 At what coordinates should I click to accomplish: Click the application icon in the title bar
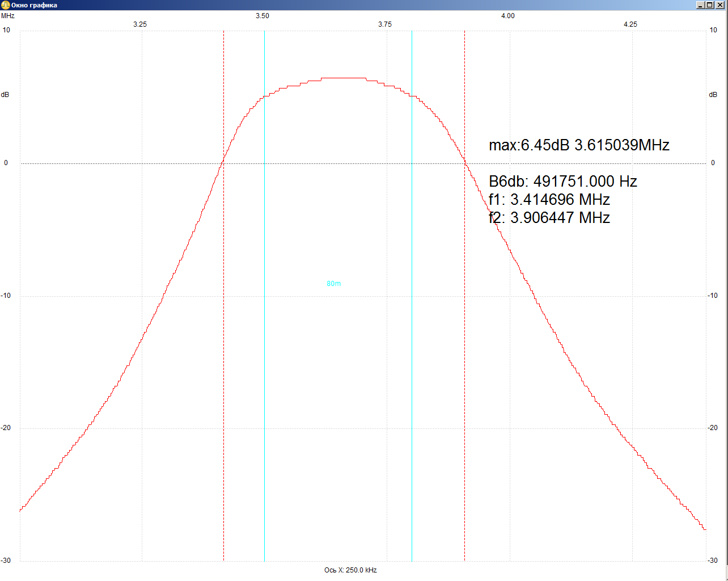tap(5, 5)
